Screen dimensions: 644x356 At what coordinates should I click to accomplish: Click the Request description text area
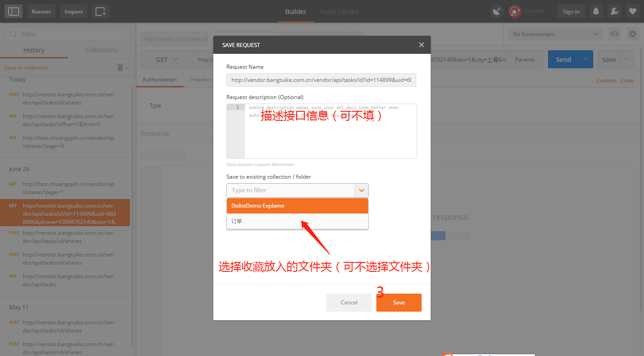pos(322,131)
